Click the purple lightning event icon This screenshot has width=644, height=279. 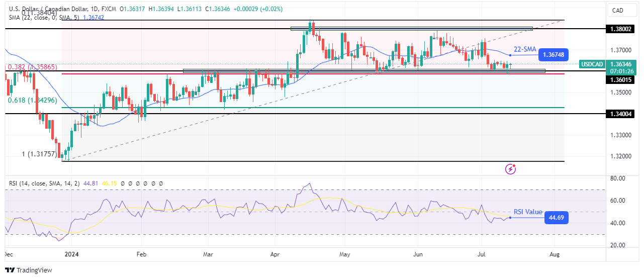coord(511,169)
